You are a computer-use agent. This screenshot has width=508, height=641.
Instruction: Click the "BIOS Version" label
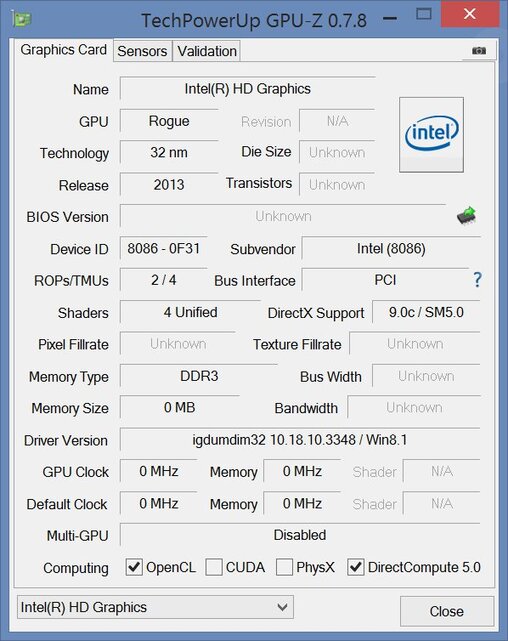pyautogui.click(x=67, y=217)
